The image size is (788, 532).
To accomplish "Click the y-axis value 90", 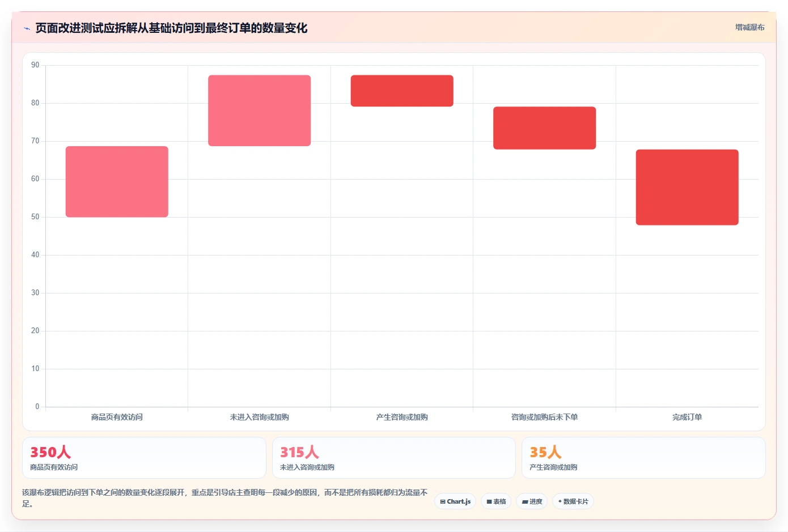I will [35, 65].
